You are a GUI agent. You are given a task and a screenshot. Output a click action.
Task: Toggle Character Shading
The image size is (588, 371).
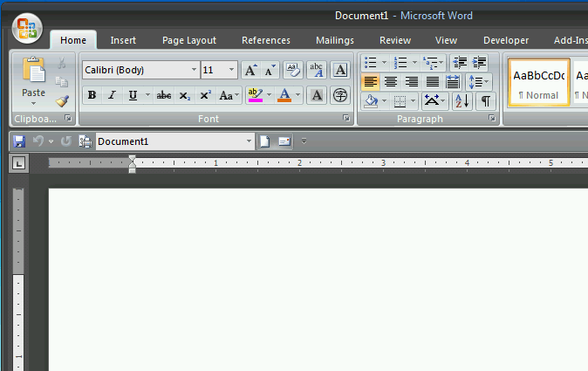coord(317,95)
